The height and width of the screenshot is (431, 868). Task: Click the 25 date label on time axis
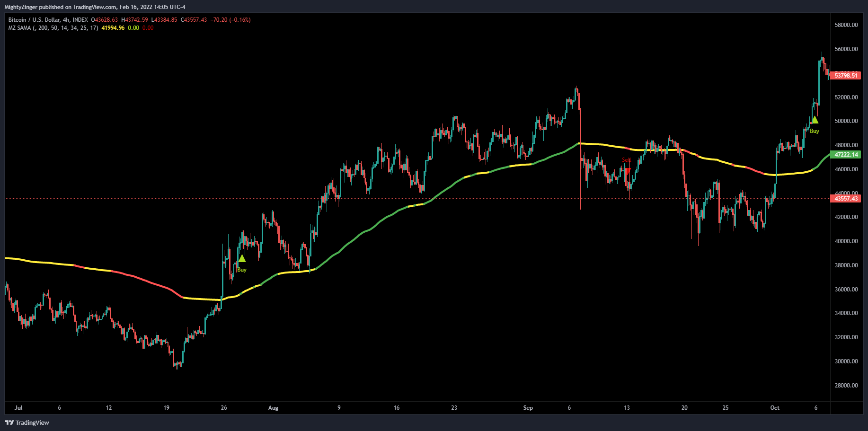tap(726, 408)
